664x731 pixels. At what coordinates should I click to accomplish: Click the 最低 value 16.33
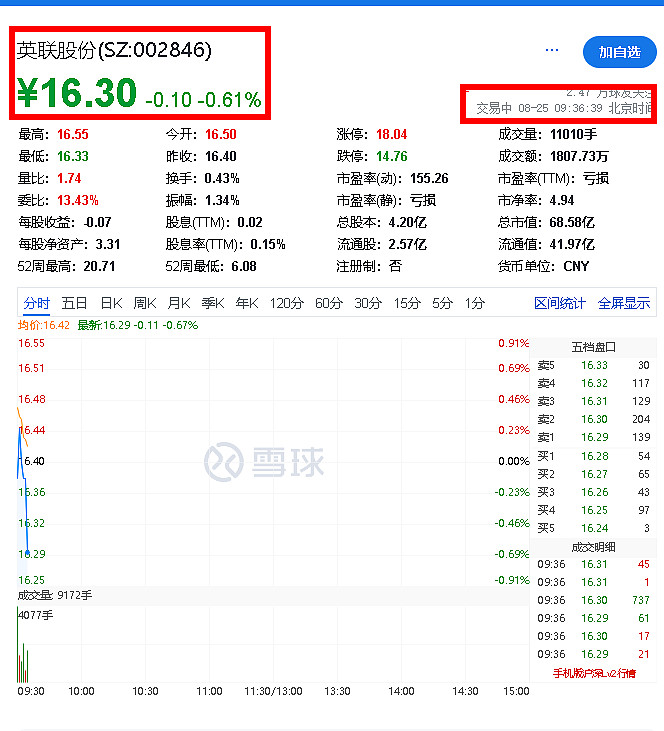click(73, 156)
